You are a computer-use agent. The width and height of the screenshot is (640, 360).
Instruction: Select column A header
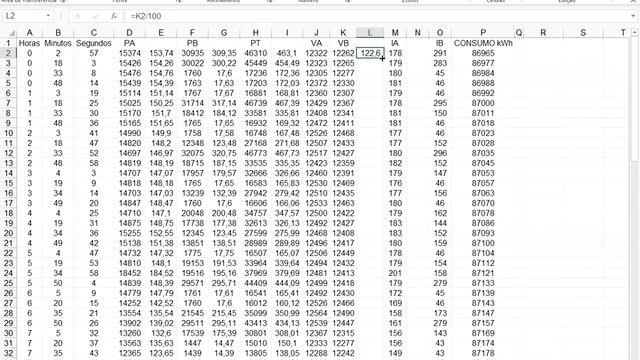[x=29, y=33]
